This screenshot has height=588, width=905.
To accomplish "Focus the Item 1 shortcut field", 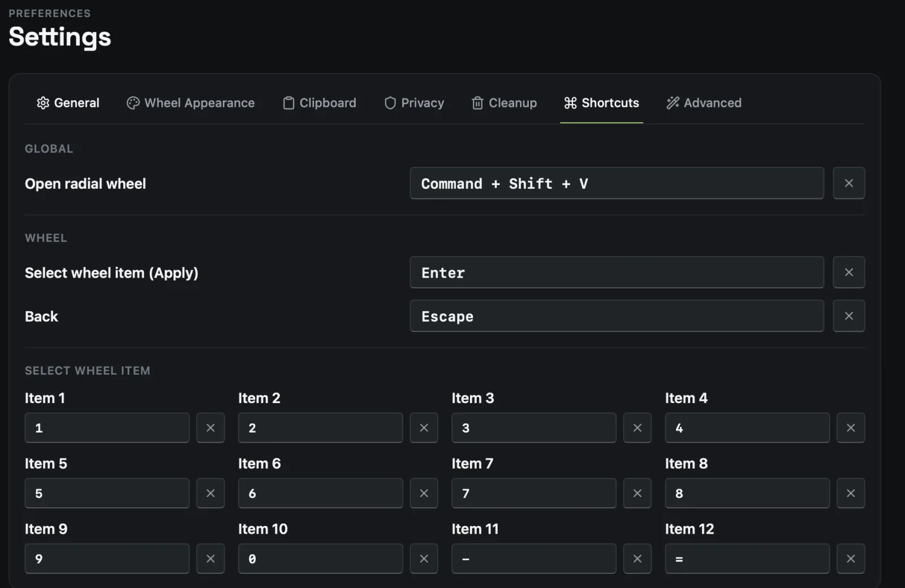I will point(107,428).
